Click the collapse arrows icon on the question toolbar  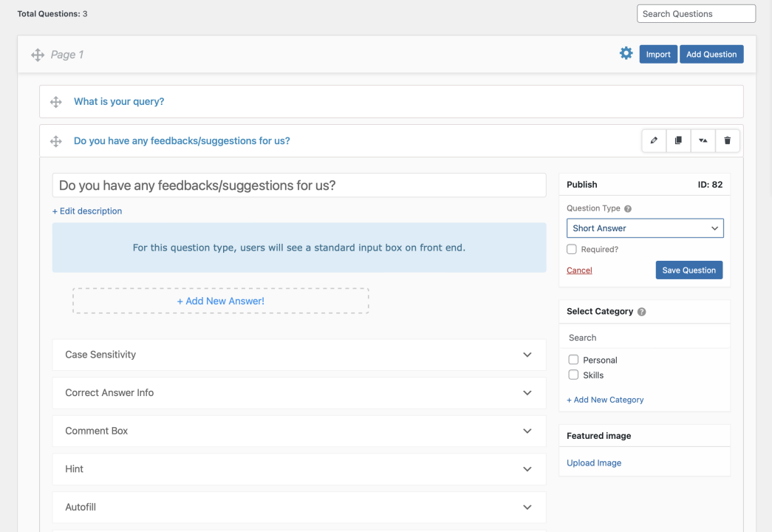coord(703,140)
